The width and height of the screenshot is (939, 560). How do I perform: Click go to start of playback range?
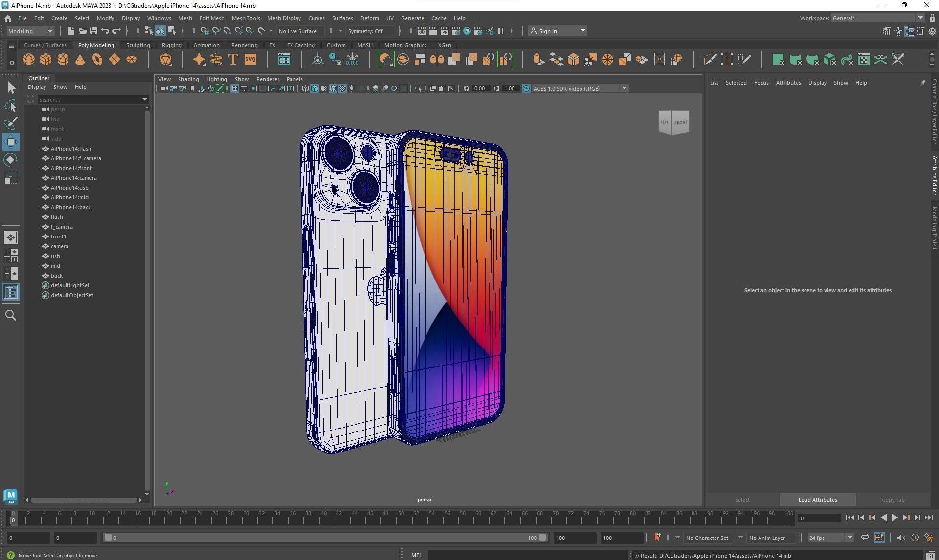pos(850,517)
